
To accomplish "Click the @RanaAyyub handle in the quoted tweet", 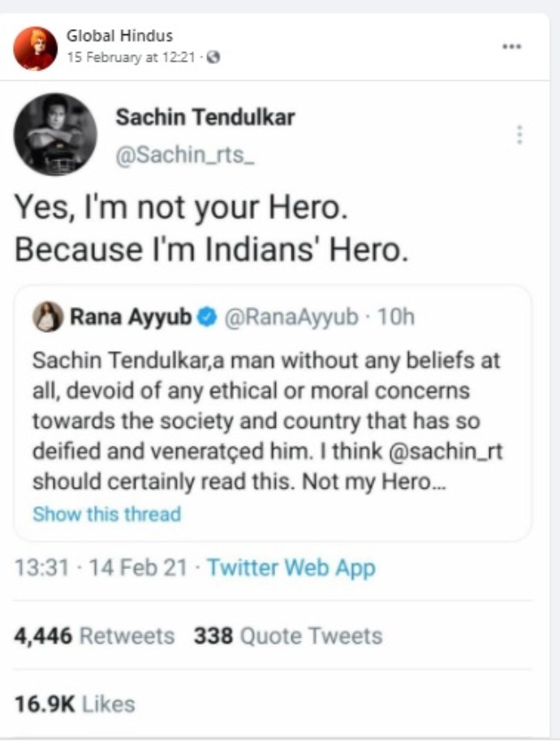I will (289, 317).
